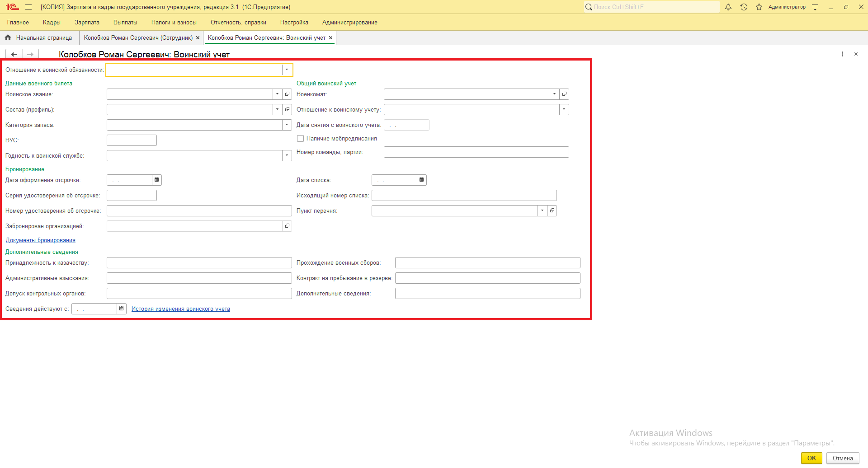
Task: Click Допуск контрольных органов field
Action: click(x=199, y=294)
